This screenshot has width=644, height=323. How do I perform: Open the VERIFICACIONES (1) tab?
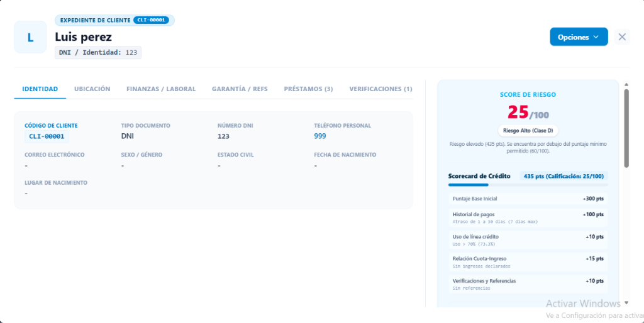pyautogui.click(x=380, y=89)
